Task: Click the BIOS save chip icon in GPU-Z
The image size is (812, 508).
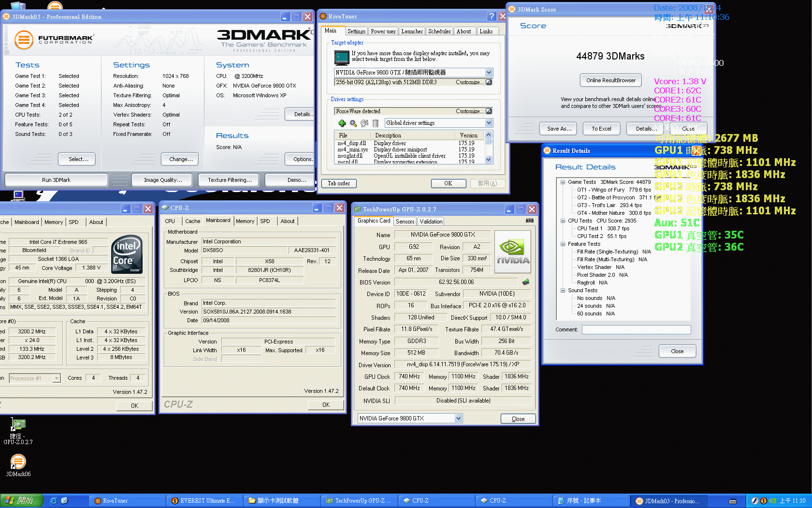Action: (x=526, y=282)
